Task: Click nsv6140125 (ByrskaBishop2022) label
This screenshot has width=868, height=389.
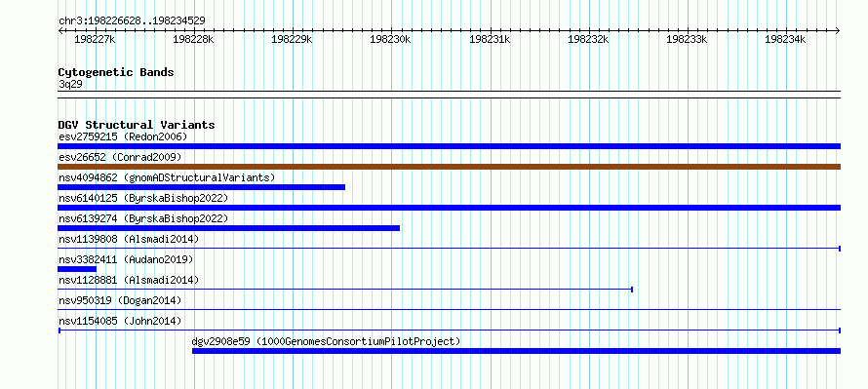Action: (x=143, y=198)
